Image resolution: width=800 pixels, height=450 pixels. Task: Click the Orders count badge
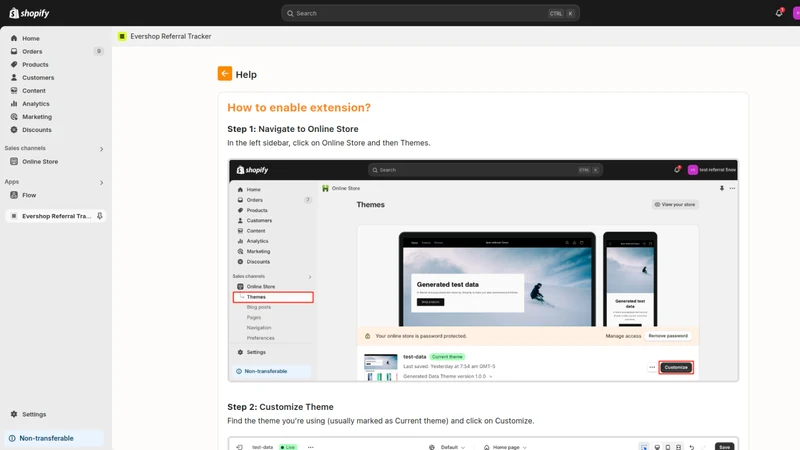[98, 51]
